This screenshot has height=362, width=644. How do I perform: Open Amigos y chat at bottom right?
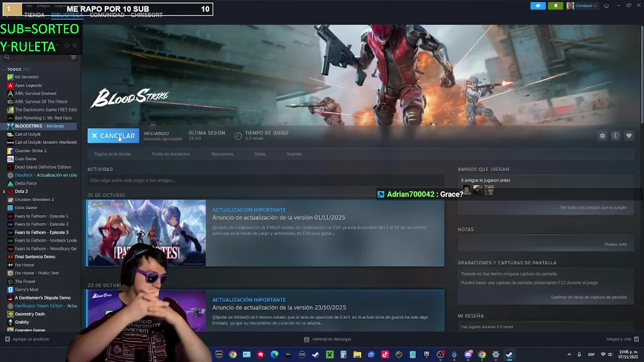622,339
